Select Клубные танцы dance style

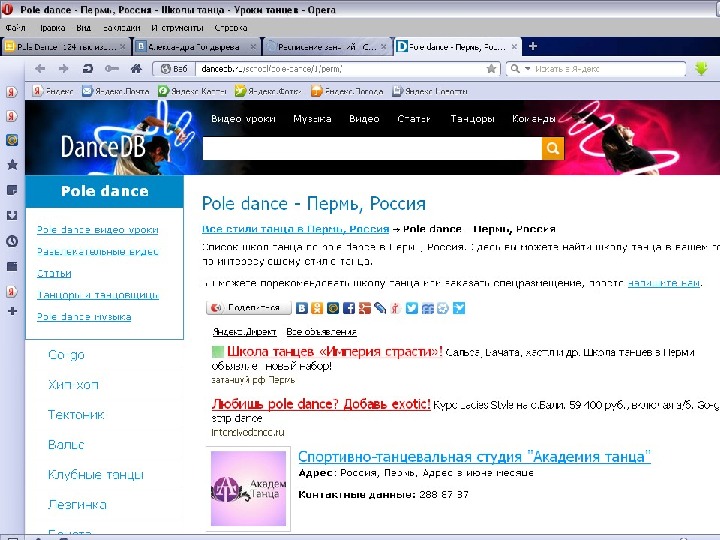coord(96,475)
